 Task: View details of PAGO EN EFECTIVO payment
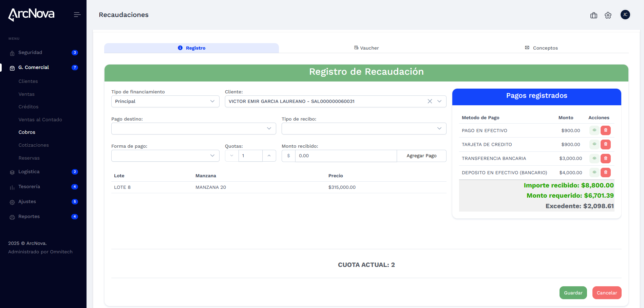(594, 130)
